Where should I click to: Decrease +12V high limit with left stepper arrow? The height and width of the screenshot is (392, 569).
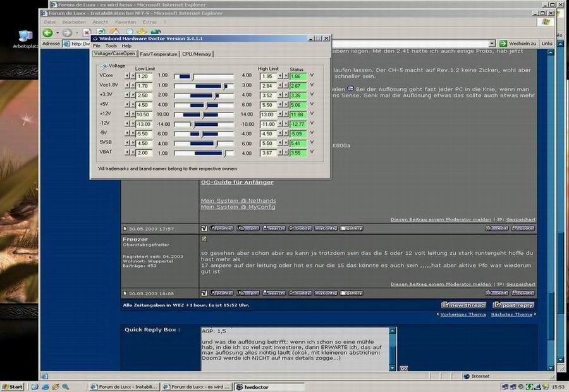tap(280, 114)
